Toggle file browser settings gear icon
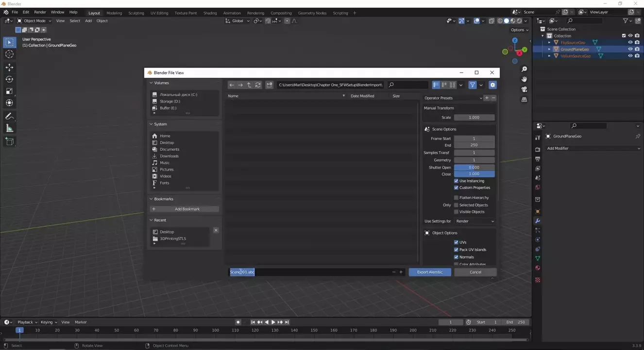This screenshot has height=350, width=644. coord(492,85)
